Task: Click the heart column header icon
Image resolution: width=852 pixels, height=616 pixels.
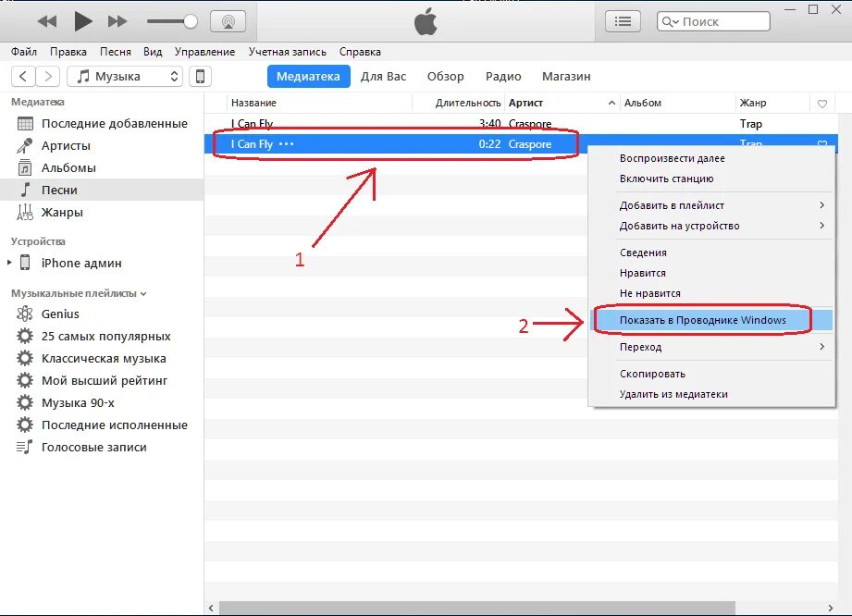Action: [x=822, y=104]
